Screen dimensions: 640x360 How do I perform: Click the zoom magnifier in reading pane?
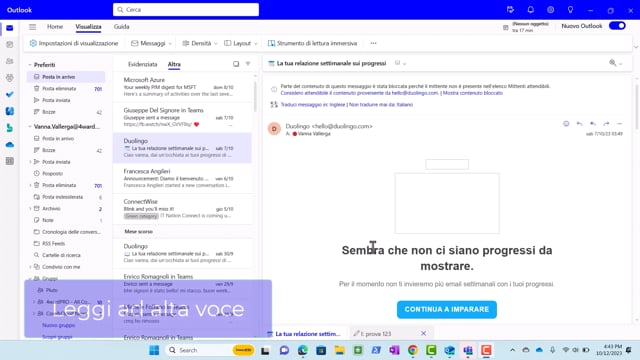point(613,63)
